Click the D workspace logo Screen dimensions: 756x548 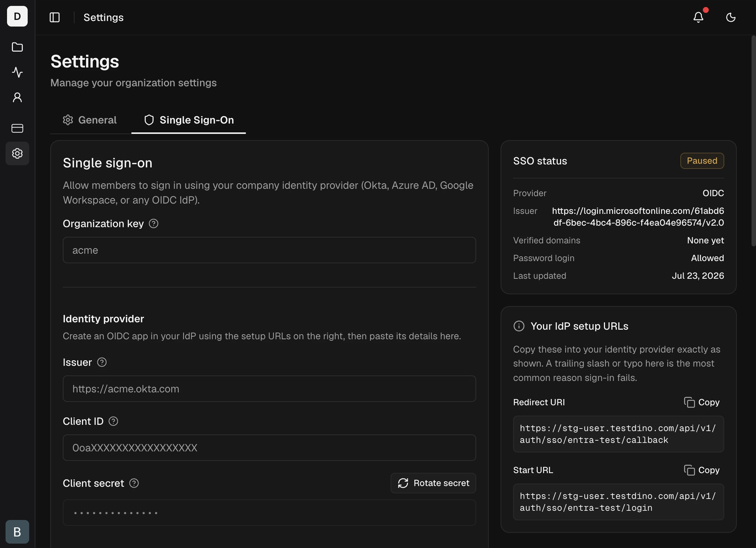[17, 16]
